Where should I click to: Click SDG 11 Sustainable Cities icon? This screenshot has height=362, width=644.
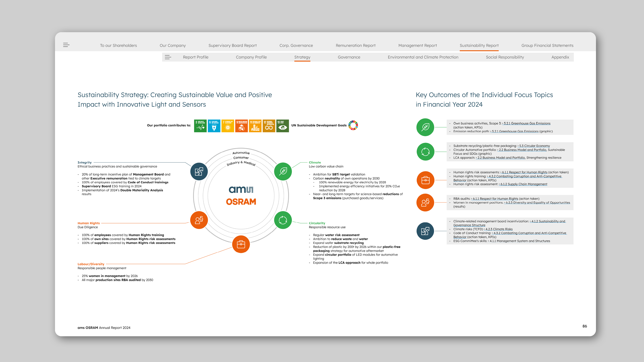tap(255, 126)
